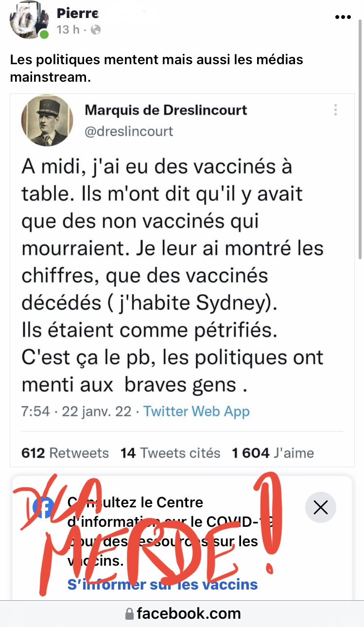Open the 14 Tweets cités list
Screen dimensions: 364x627
(x=170, y=453)
